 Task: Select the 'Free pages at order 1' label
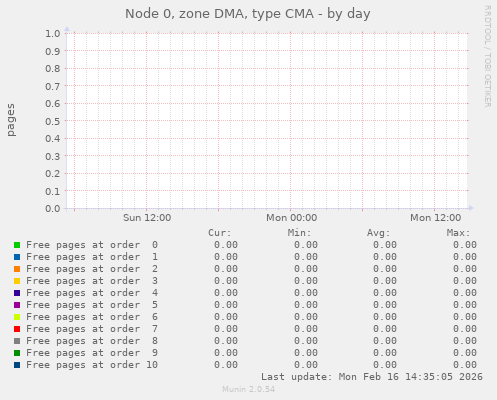pyautogui.click(x=92, y=257)
